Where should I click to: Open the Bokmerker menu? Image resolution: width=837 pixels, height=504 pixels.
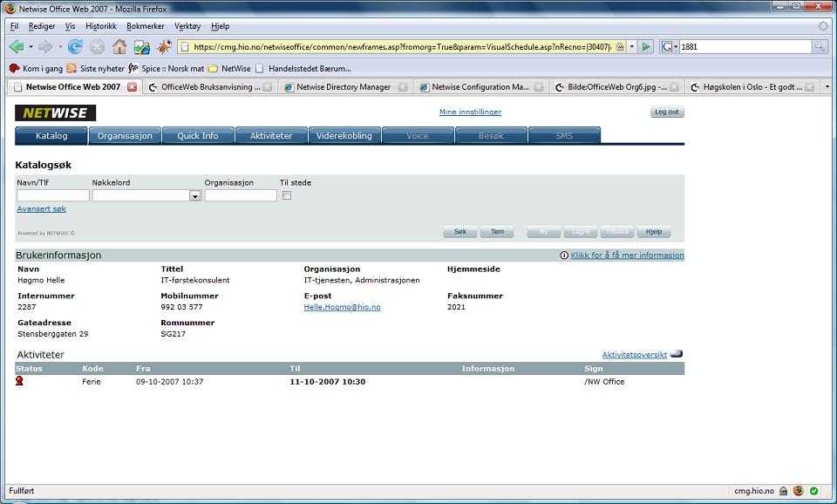[146, 26]
